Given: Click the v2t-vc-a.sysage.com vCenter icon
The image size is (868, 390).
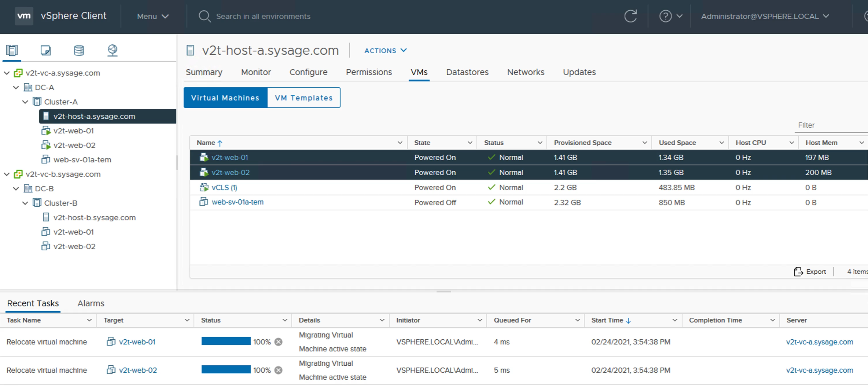Looking at the screenshot, I should click(x=18, y=73).
